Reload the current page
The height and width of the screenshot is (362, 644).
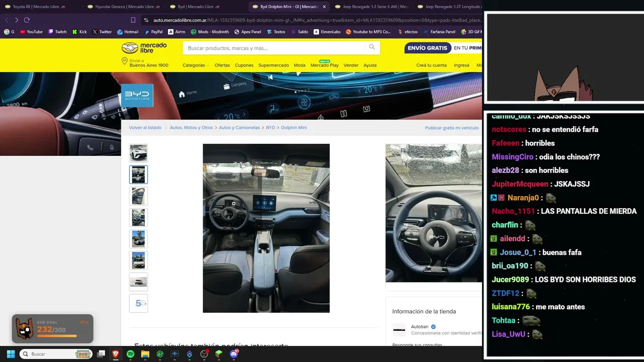[x=27, y=20]
